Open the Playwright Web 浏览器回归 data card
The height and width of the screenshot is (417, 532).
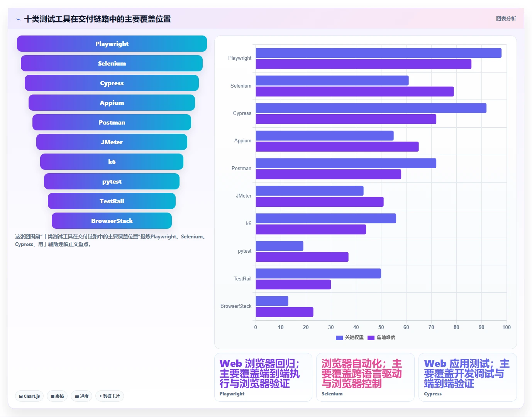263,377
